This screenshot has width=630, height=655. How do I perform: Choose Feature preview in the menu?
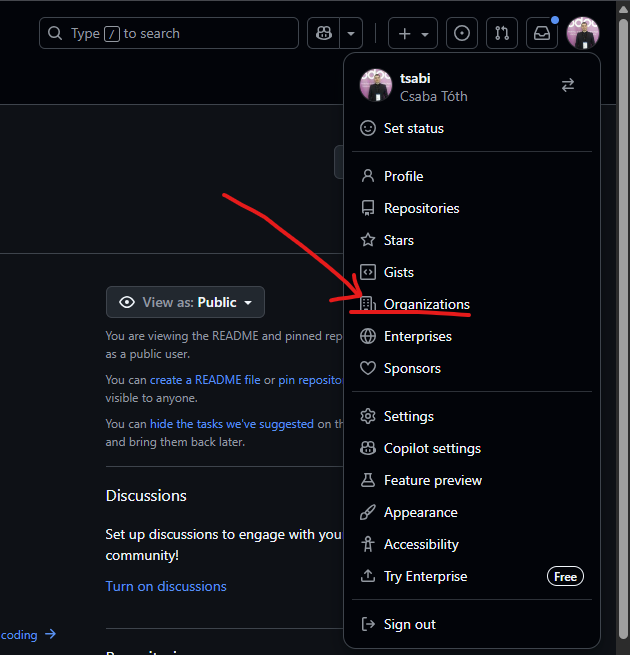coord(432,480)
